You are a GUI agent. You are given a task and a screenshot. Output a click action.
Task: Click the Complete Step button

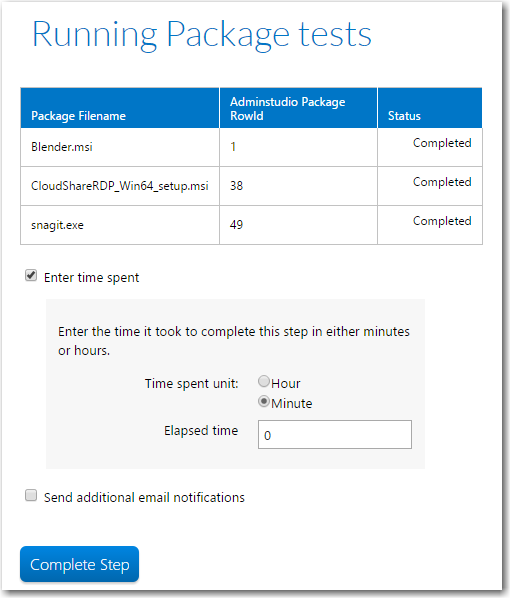79,564
